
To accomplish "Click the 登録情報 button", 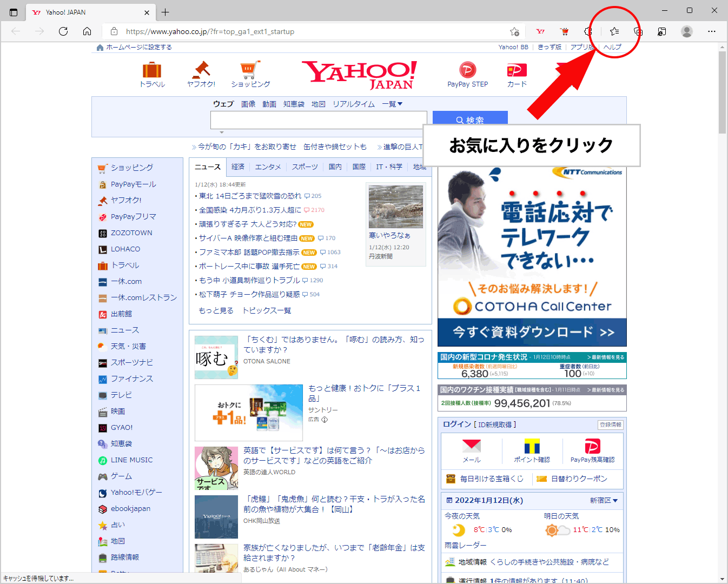I will [611, 424].
